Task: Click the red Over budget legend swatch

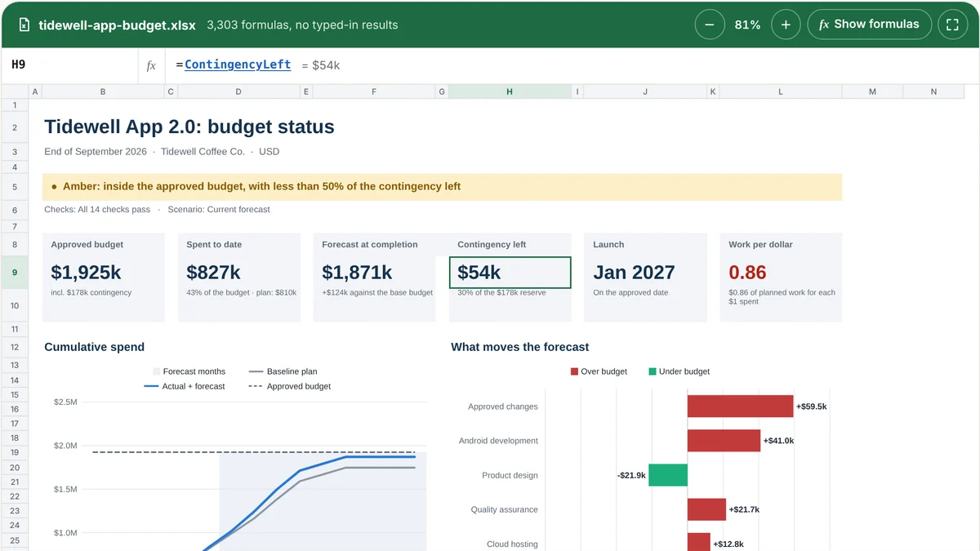Action: (574, 371)
